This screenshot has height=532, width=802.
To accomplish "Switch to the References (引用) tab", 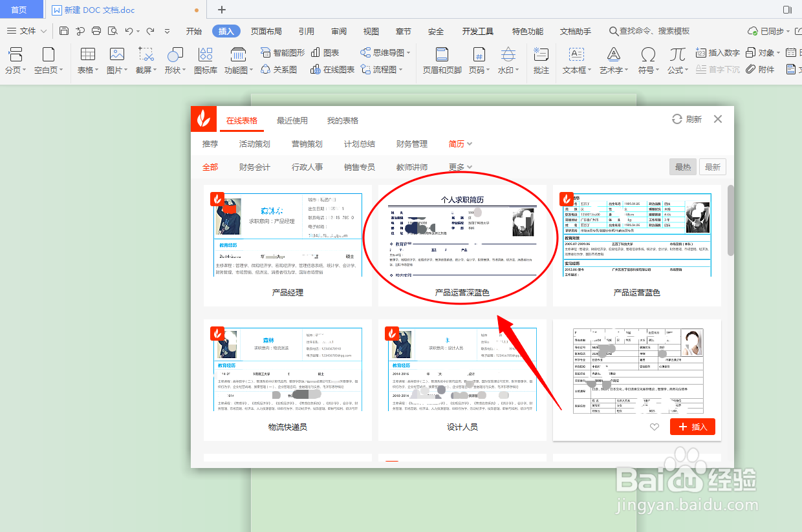I will pos(307,31).
